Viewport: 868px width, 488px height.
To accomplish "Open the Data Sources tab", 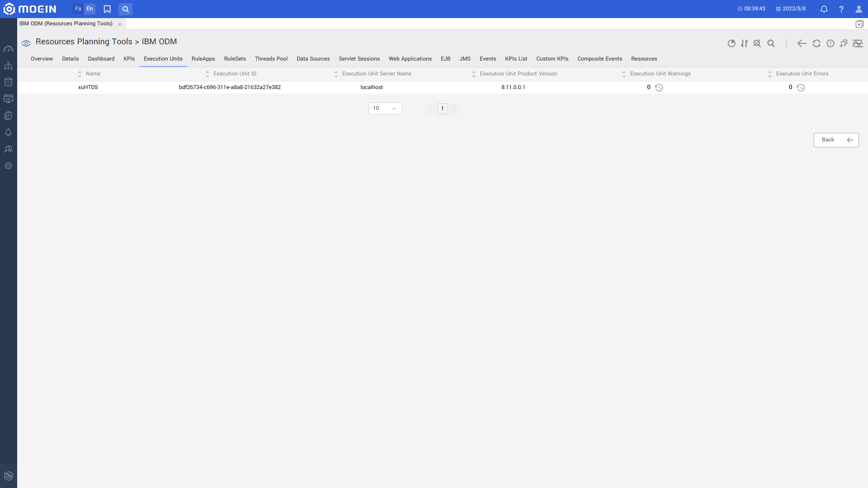I will pos(313,59).
